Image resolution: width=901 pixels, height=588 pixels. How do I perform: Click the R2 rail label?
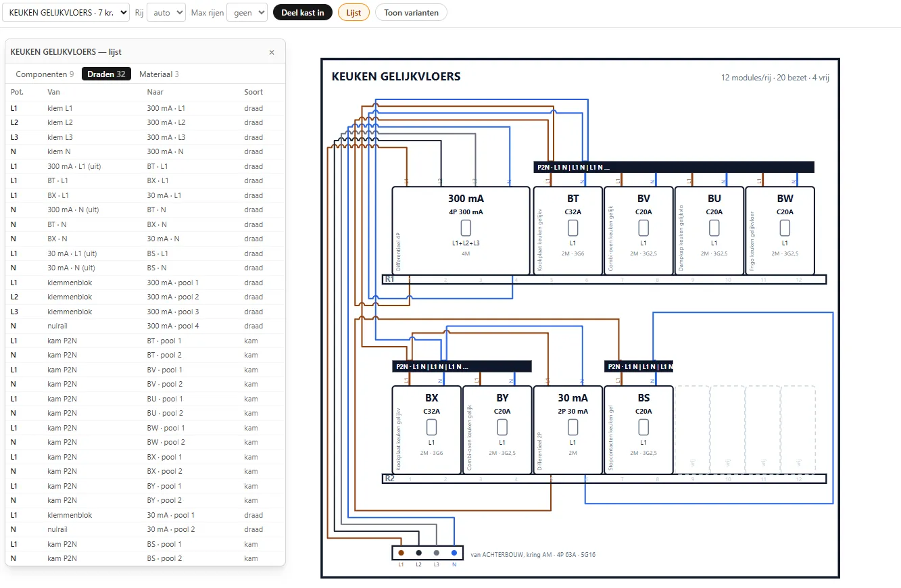[389, 479]
